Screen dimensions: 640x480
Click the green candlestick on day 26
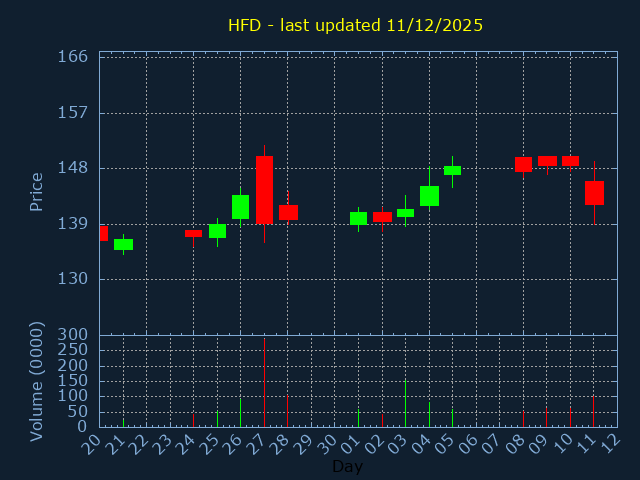pyautogui.click(x=240, y=206)
